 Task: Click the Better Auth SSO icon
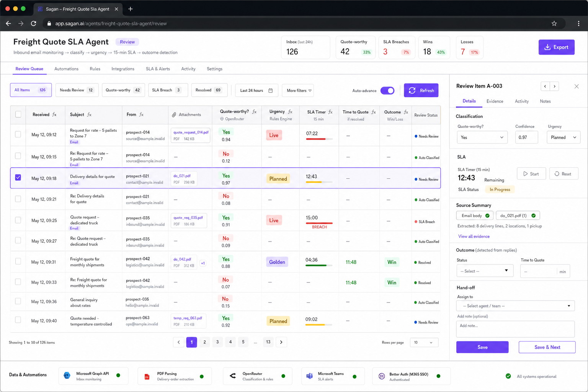[x=382, y=376]
